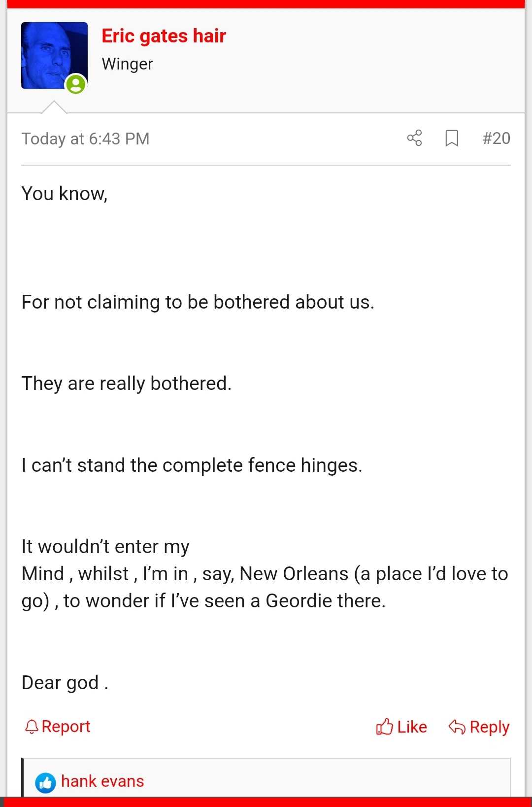This screenshot has height=807, width=532.
Task: Open the blue thumbs-up reaction icon
Action: tap(45, 782)
